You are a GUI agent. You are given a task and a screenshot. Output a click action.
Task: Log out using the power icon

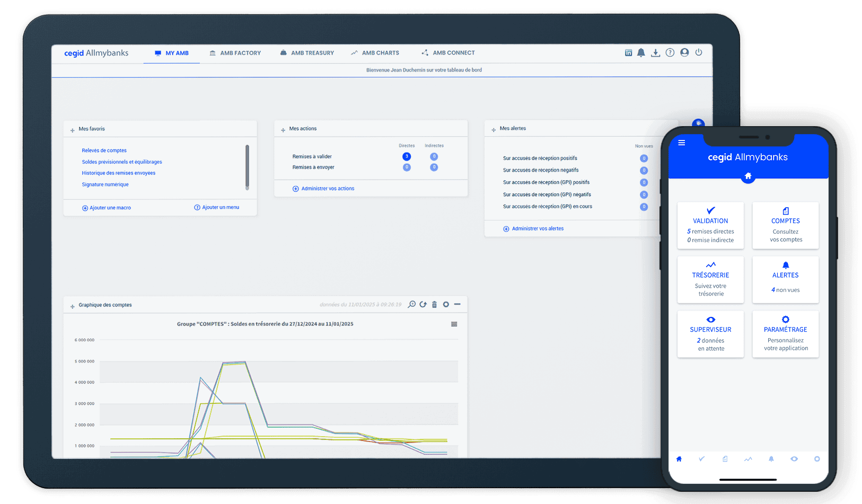(699, 52)
